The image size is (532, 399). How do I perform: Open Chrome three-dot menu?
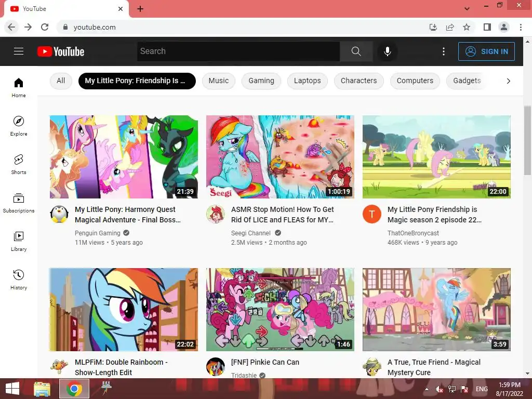pos(521,27)
